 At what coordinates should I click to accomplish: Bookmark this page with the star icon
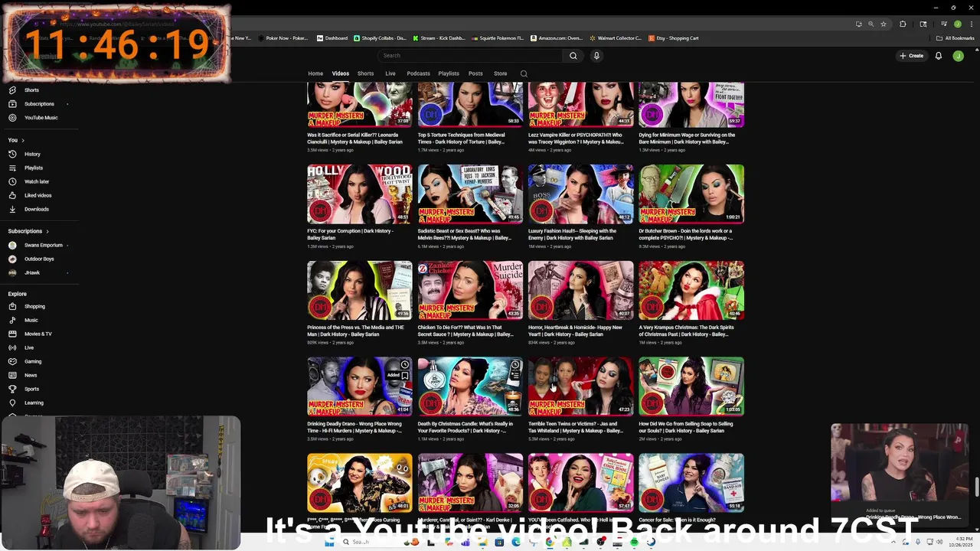point(884,24)
